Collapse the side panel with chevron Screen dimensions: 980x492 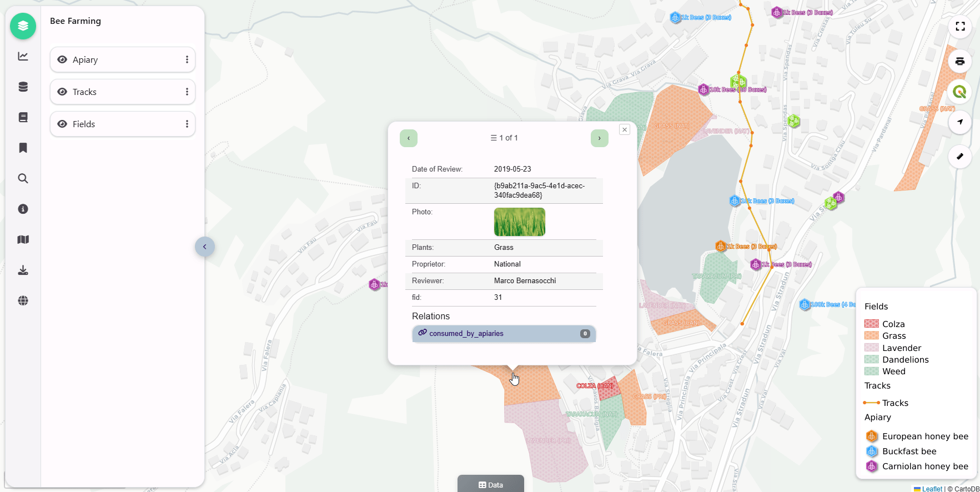(204, 247)
